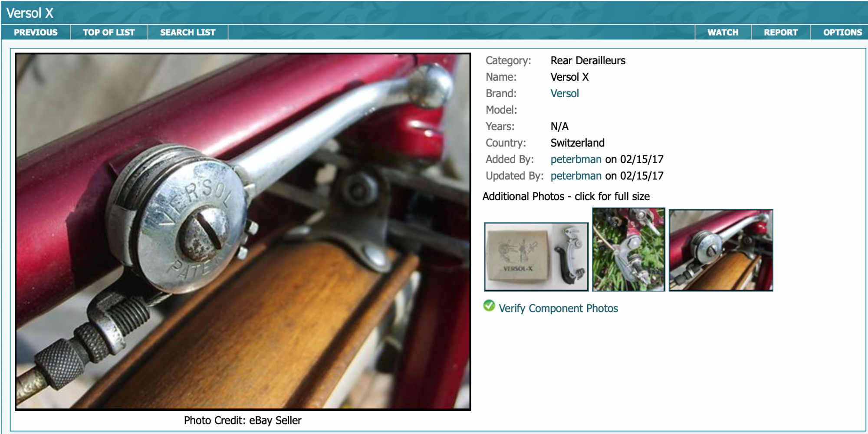
Task: Open peterbman profile in Updated By row
Action: 575,176
